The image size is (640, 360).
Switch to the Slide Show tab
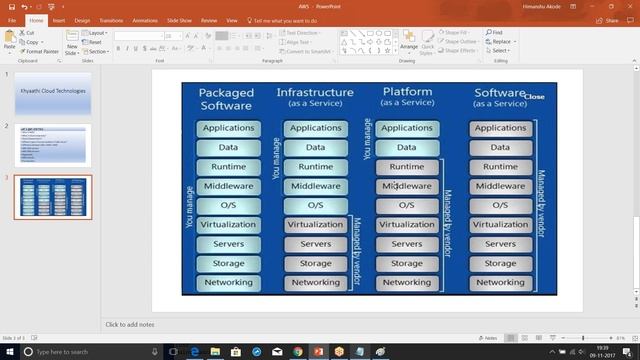coord(179,20)
